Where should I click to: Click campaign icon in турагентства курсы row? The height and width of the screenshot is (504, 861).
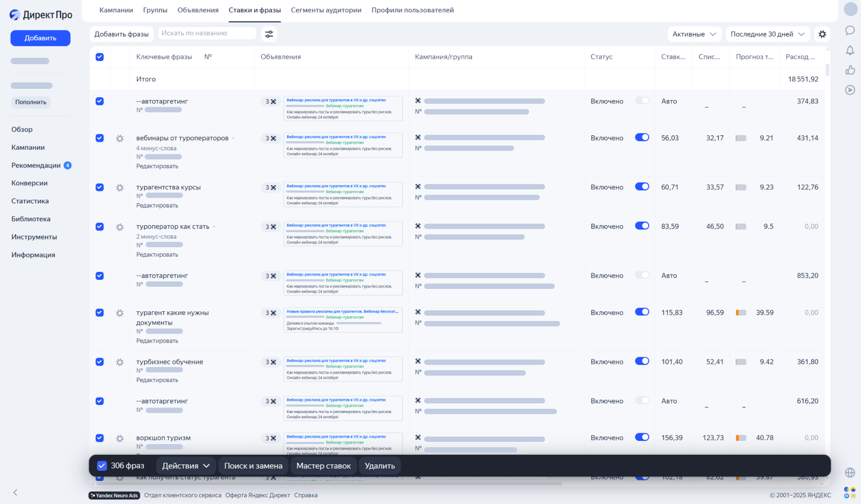coord(418,187)
